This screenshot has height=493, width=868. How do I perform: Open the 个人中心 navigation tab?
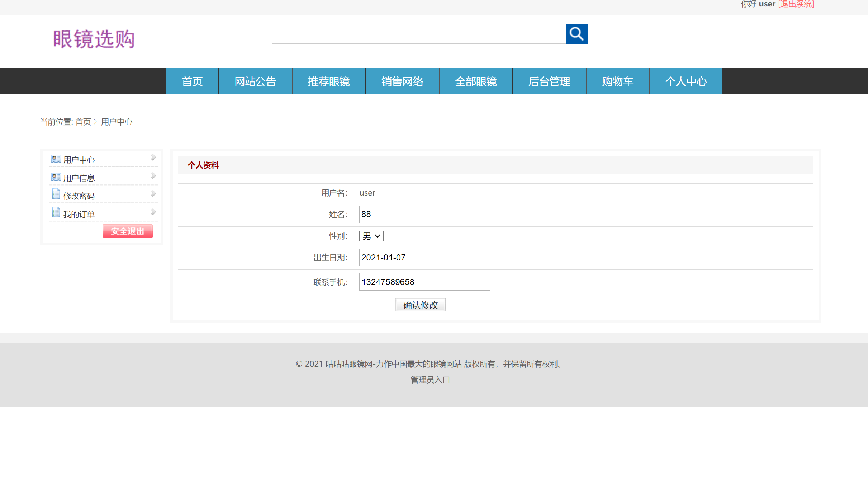[x=686, y=81]
